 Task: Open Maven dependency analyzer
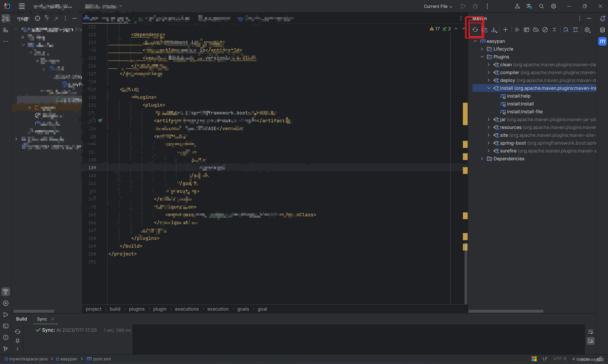click(566, 30)
